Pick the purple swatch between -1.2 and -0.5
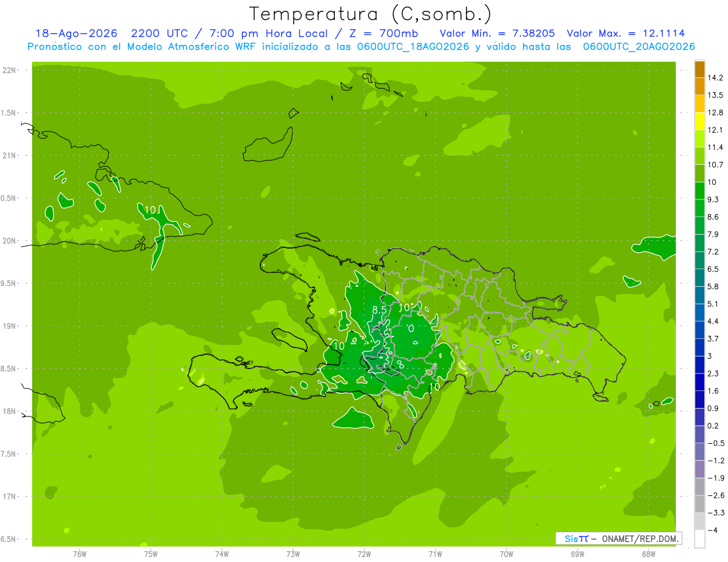This screenshot has width=728, height=562. [699, 452]
